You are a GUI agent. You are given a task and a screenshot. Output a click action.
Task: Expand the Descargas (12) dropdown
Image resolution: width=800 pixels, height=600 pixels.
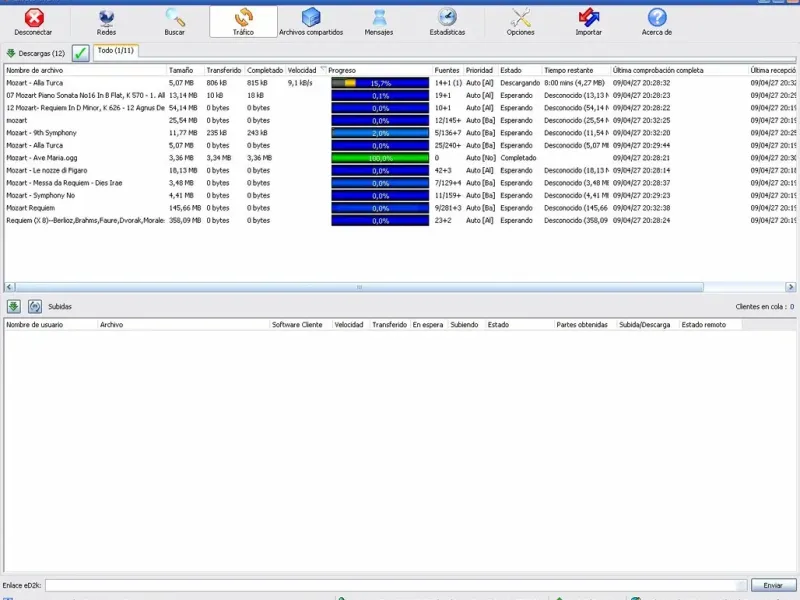pyautogui.click(x=35, y=53)
